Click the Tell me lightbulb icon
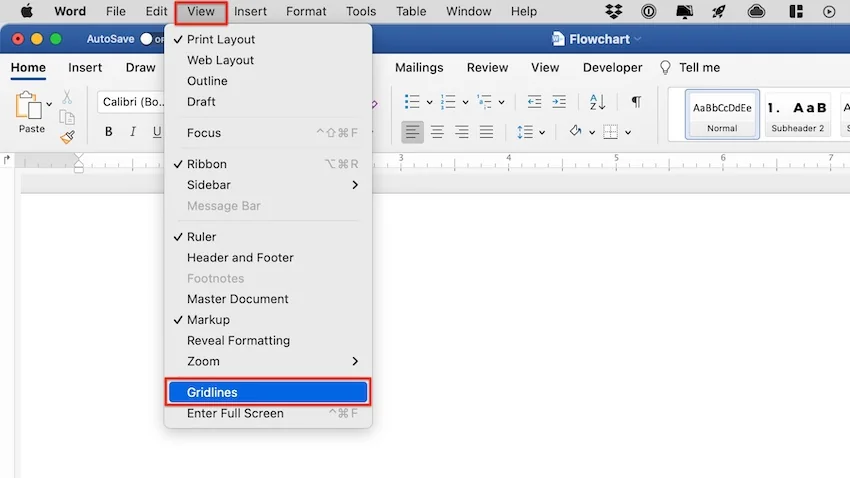The height and width of the screenshot is (478, 850). click(x=665, y=67)
